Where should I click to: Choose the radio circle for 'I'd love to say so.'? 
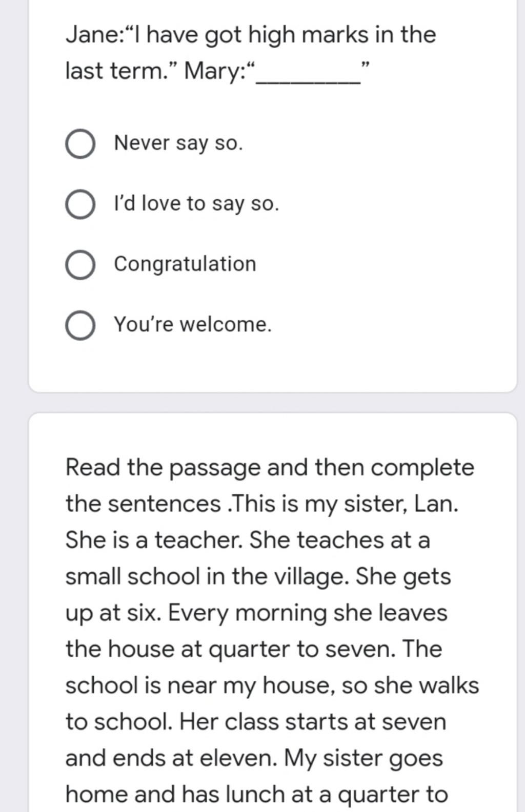(x=80, y=205)
